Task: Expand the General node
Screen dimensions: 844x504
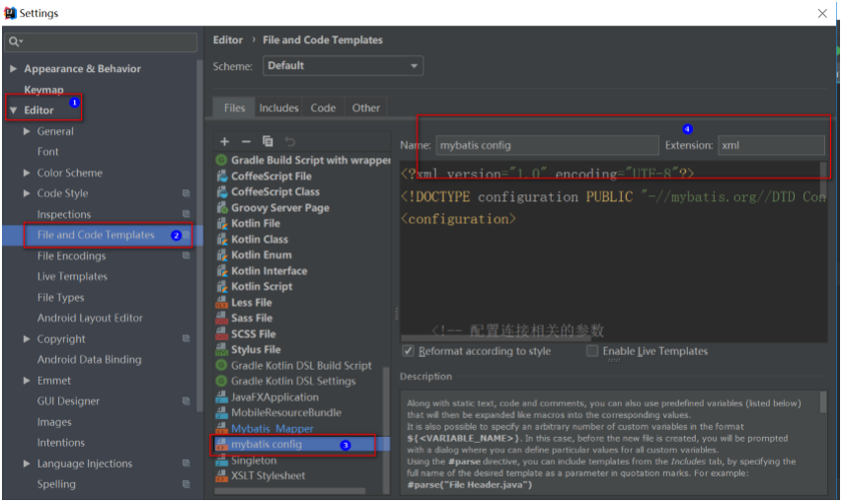Action: pos(27,131)
